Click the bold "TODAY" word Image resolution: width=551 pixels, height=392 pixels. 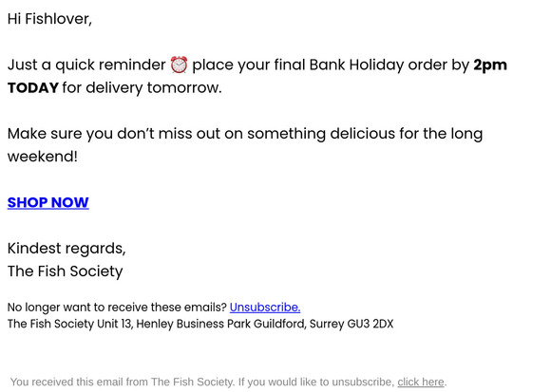pyautogui.click(x=33, y=87)
